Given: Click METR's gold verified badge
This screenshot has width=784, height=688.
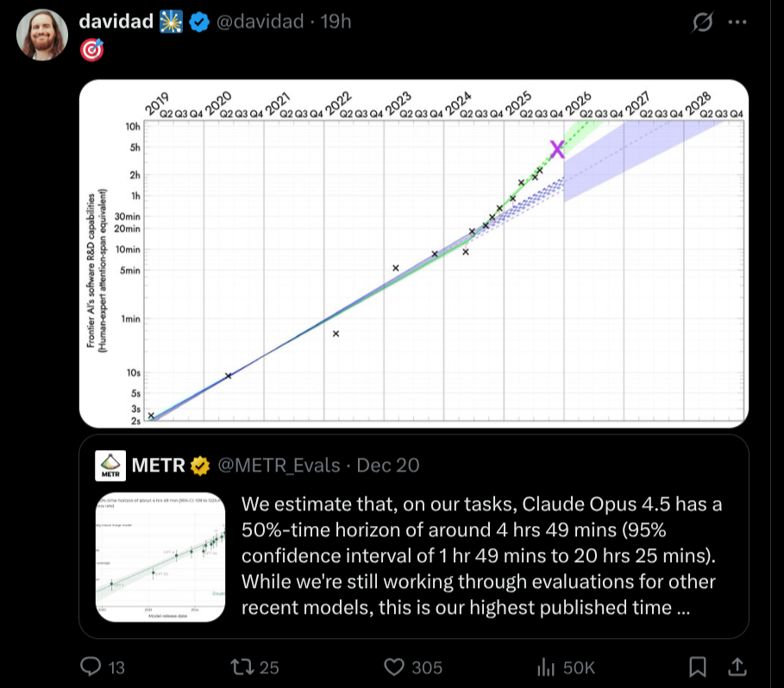Looking at the screenshot, I should pyautogui.click(x=200, y=466).
